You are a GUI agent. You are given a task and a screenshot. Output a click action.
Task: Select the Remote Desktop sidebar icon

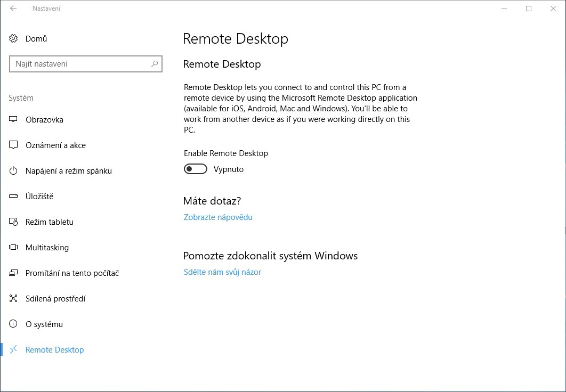point(13,349)
